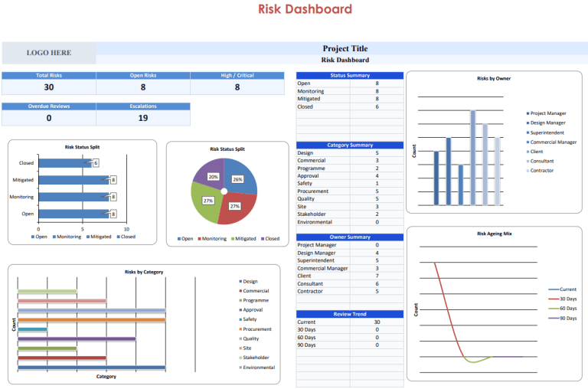
Task: Click the Risks by Owner chart title
Action: tap(494, 78)
